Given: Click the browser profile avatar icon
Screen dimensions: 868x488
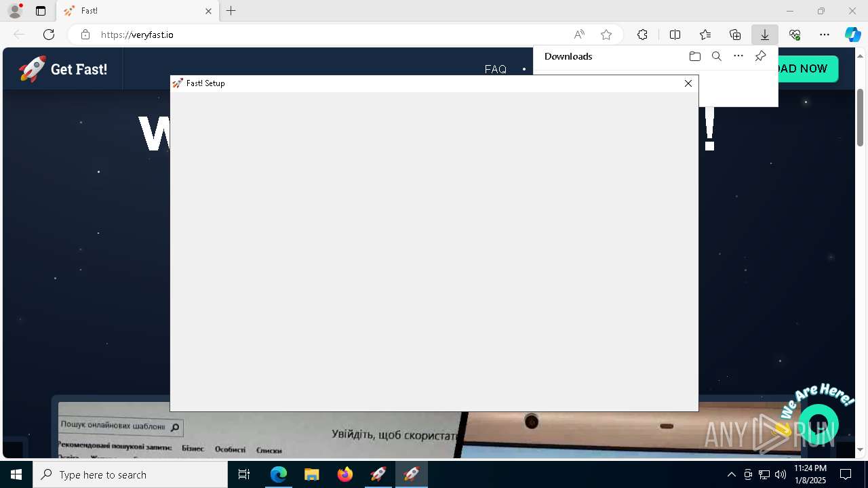Looking at the screenshot, I should tap(15, 11).
